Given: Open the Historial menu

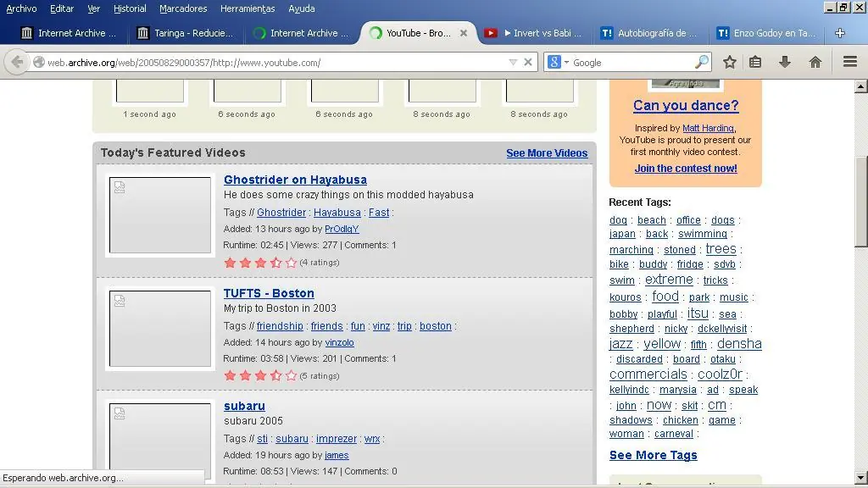Looking at the screenshot, I should (x=130, y=8).
